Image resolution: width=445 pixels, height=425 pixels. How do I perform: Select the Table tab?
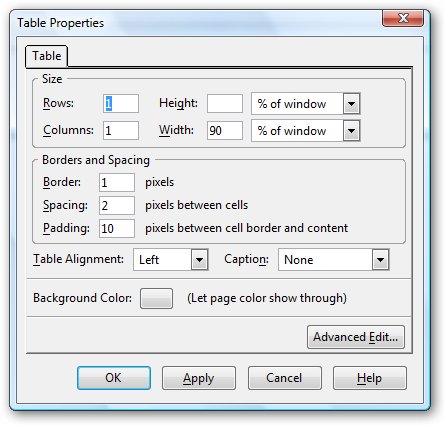(x=47, y=56)
